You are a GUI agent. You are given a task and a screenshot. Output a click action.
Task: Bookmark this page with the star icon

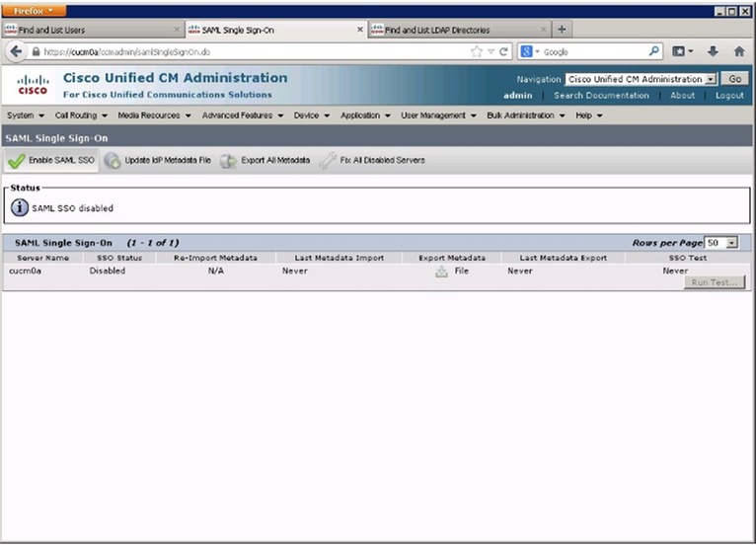point(477,51)
